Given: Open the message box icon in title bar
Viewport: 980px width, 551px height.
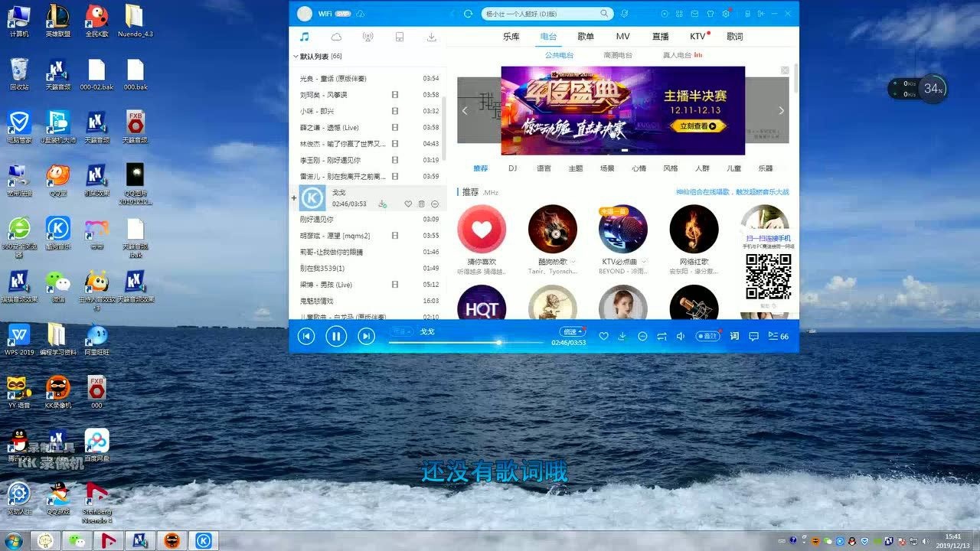Looking at the screenshot, I should click(694, 14).
